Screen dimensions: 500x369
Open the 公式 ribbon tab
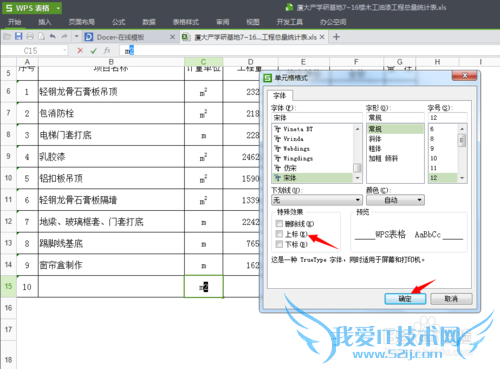119,22
